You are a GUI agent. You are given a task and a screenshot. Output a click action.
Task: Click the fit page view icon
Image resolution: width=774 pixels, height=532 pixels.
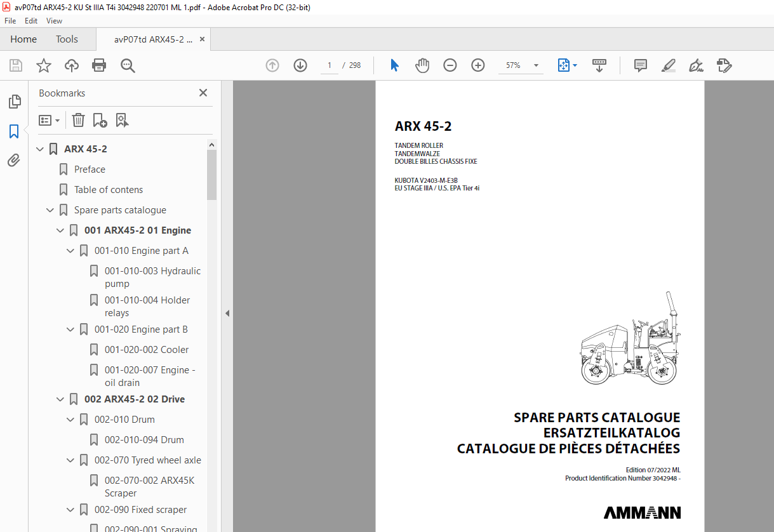[x=563, y=65]
